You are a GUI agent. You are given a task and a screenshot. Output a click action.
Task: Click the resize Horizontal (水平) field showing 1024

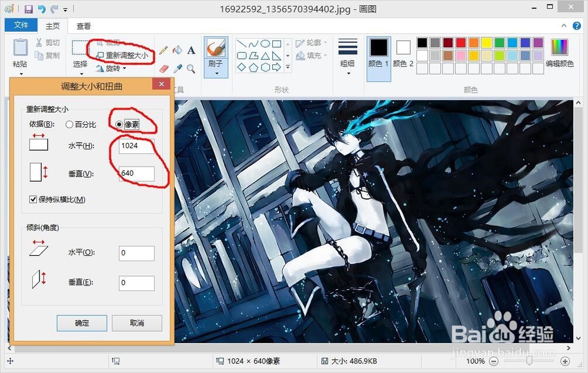[136, 146]
